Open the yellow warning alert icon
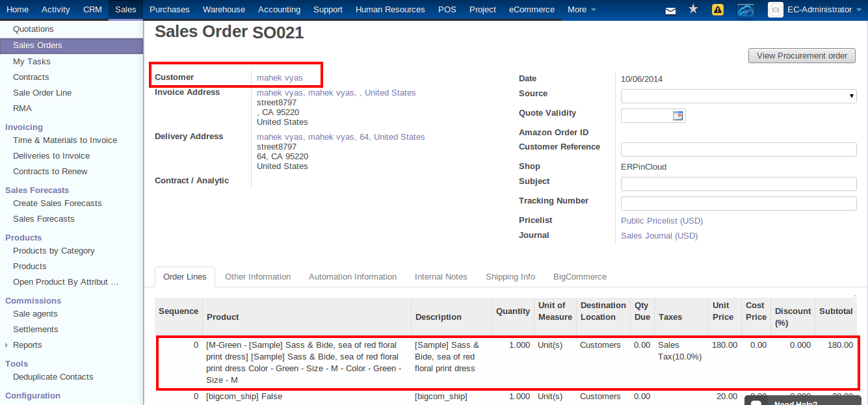The image size is (868, 405). [717, 9]
